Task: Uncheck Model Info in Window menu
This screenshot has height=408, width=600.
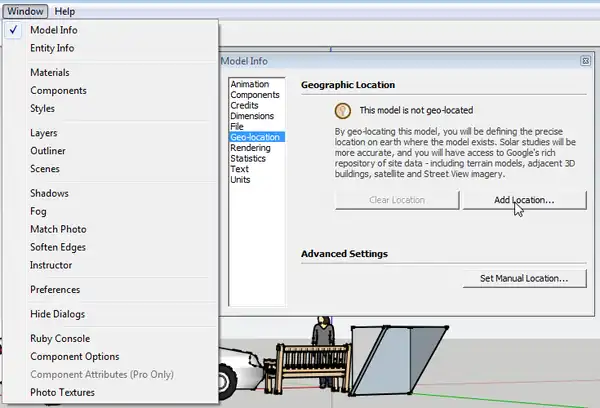Action: click(x=52, y=30)
